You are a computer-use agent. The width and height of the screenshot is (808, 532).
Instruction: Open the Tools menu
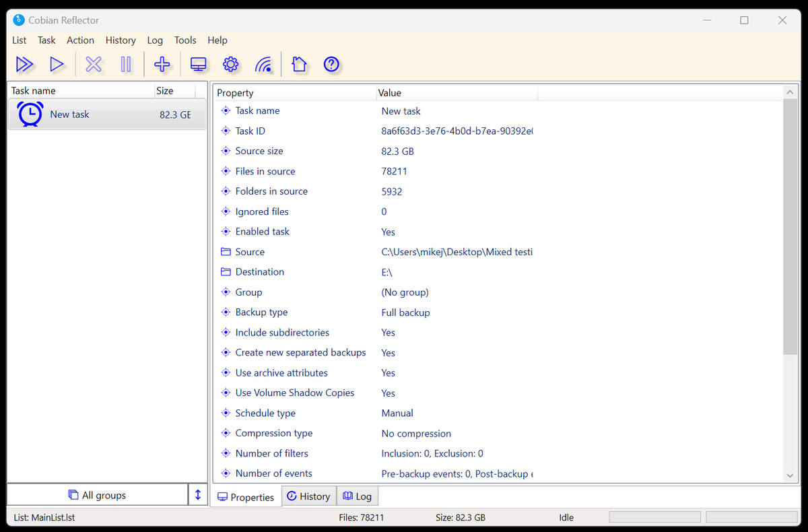click(185, 40)
